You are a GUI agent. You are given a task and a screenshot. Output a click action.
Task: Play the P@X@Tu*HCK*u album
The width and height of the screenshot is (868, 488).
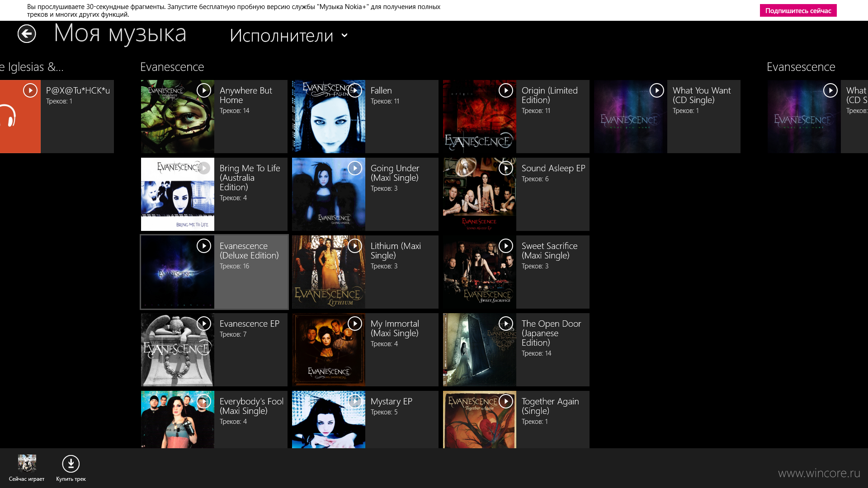(x=30, y=90)
